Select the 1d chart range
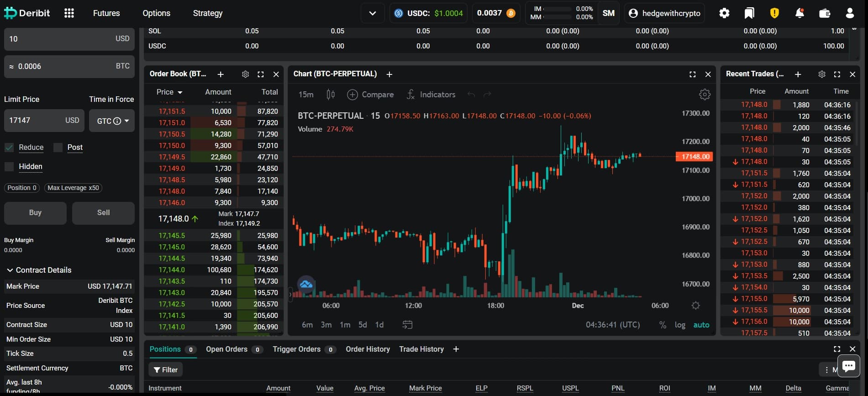This screenshot has width=868, height=396. tap(379, 325)
